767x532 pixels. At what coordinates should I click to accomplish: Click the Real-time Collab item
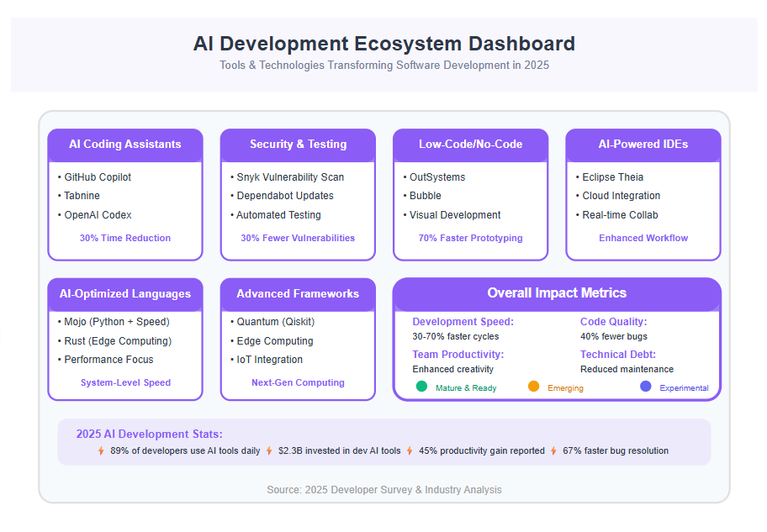pyautogui.click(x=616, y=215)
